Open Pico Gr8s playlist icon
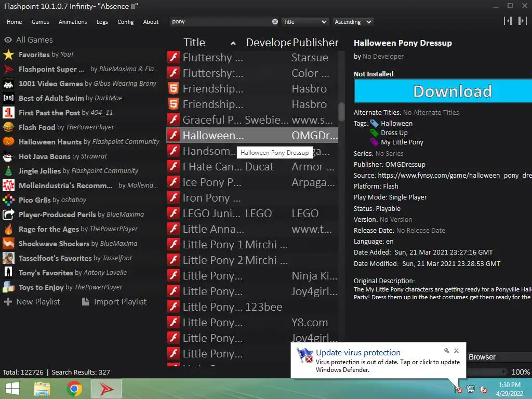Viewport: 532px width, 399px height. [x=8, y=200]
